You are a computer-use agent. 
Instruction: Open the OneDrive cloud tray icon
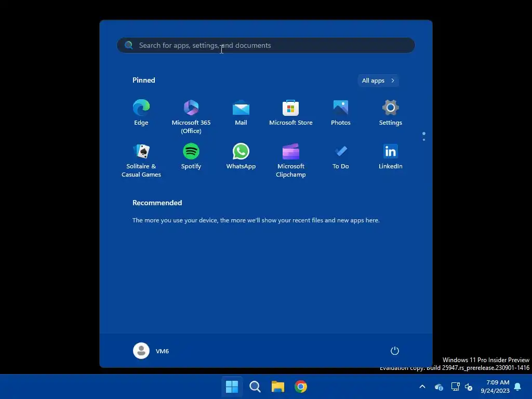click(x=438, y=387)
